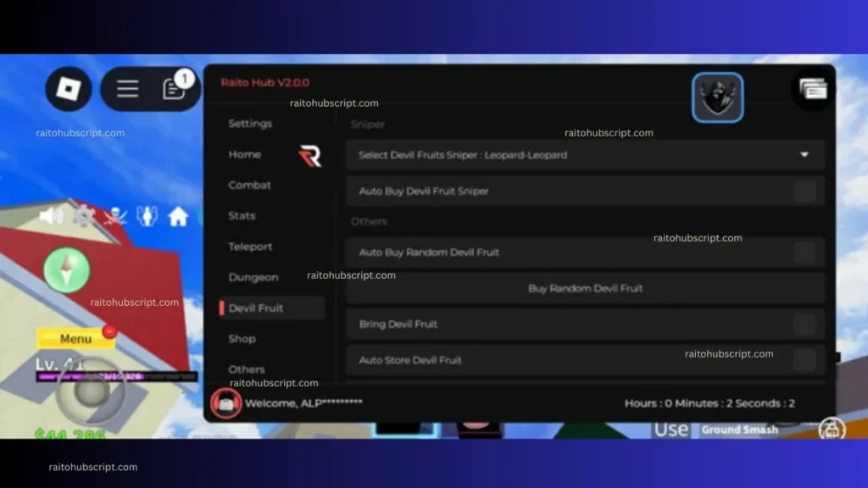Expand the Select Devil Fruits Sniper dropdown arrow

coord(804,155)
